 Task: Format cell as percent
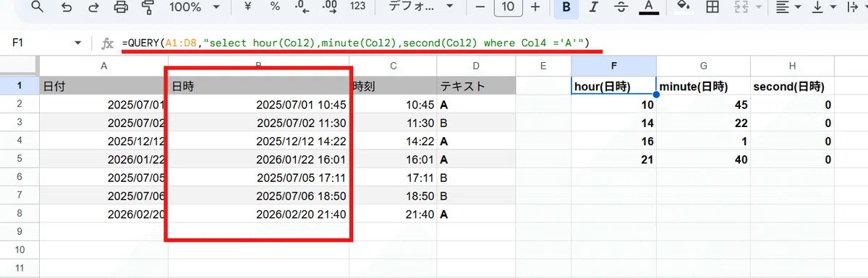(x=275, y=7)
